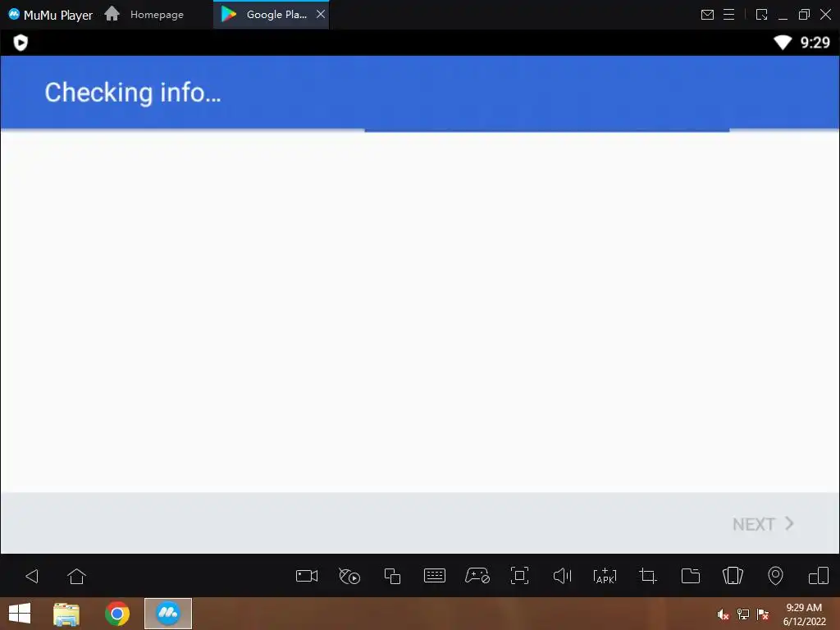Open the MuMu hamburger menu

pyautogui.click(x=729, y=15)
